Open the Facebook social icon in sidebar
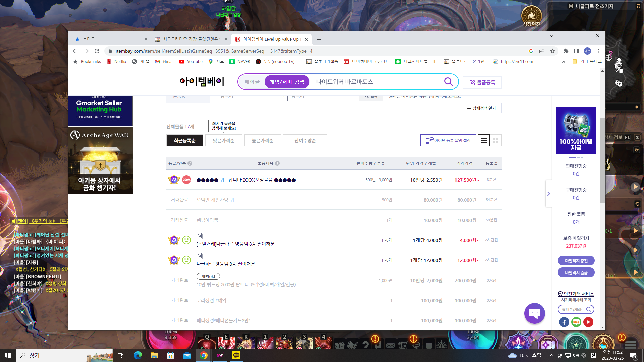644x362 pixels. point(564,322)
